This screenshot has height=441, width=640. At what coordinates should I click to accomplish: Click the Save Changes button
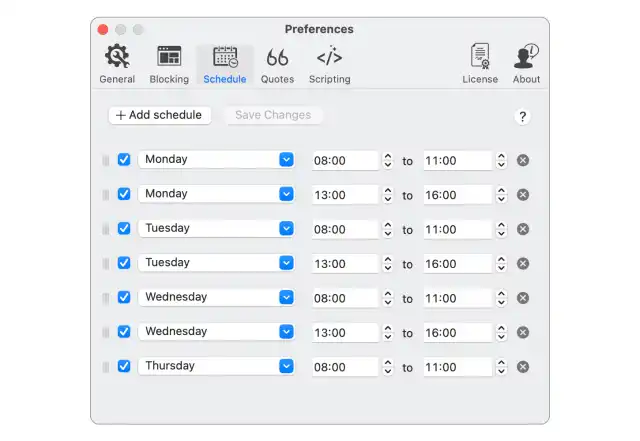pos(273,115)
